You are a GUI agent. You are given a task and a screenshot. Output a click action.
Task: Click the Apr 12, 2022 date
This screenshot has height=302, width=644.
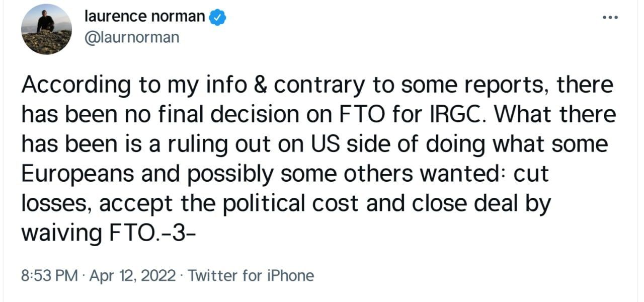pos(133,276)
